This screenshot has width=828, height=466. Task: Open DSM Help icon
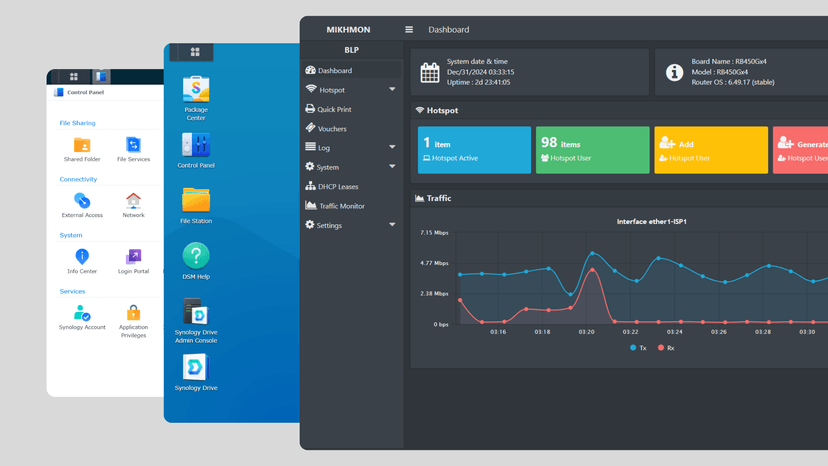[196, 261]
